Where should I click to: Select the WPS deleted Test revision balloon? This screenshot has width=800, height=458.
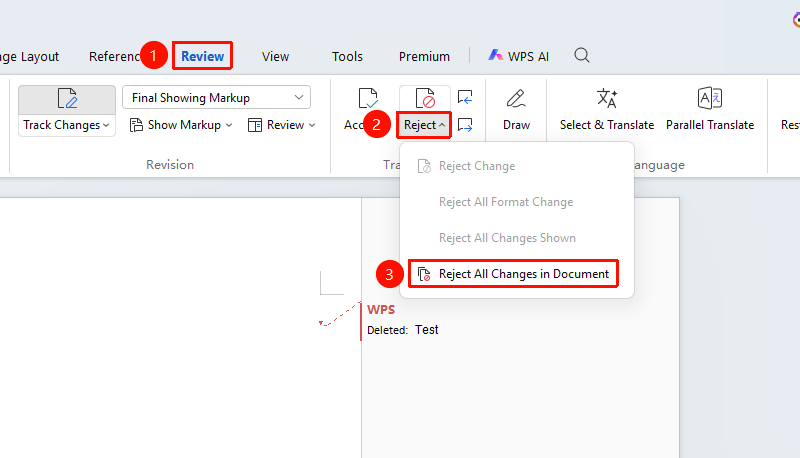pyautogui.click(x=403, y=320)
